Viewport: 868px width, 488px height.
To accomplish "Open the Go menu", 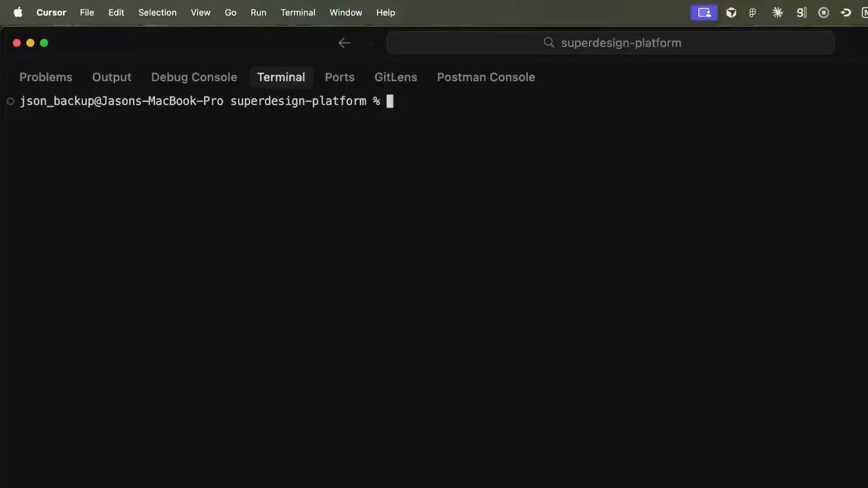I will [x=231, y=12].
